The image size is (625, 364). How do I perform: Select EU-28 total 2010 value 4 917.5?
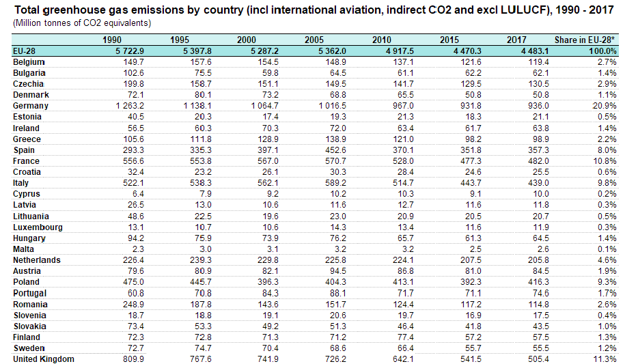click(x=396, y=51)
